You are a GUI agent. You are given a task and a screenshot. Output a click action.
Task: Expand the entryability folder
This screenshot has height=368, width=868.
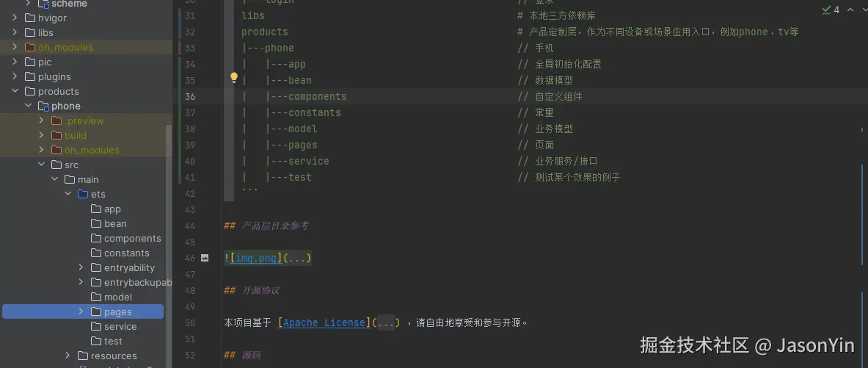point(81,267)
